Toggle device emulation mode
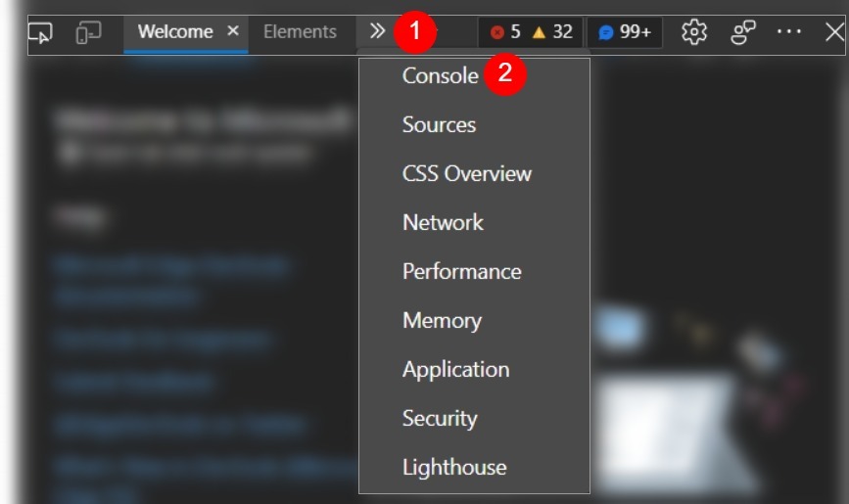Image resolution: width=849 pixels, height=504 pixels. [x=86, y=32]
